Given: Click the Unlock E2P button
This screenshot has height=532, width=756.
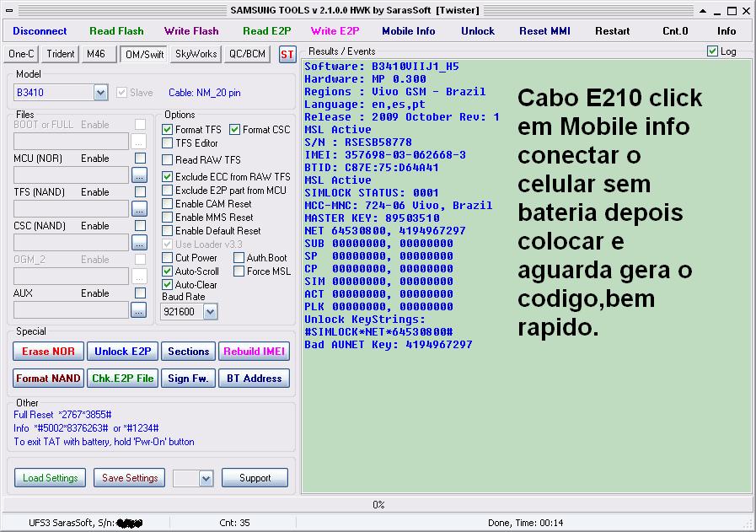Looking at the screenshot, I should pos(122,352).
